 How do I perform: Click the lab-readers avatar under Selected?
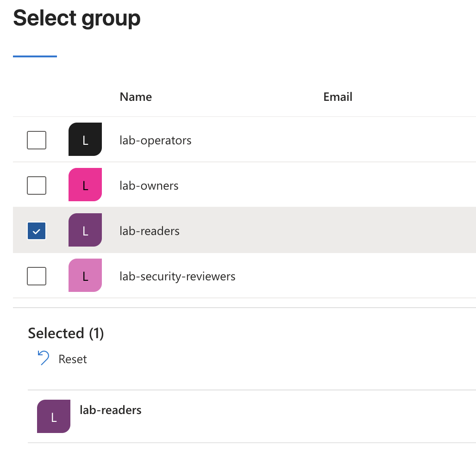(x=54, y=416)
